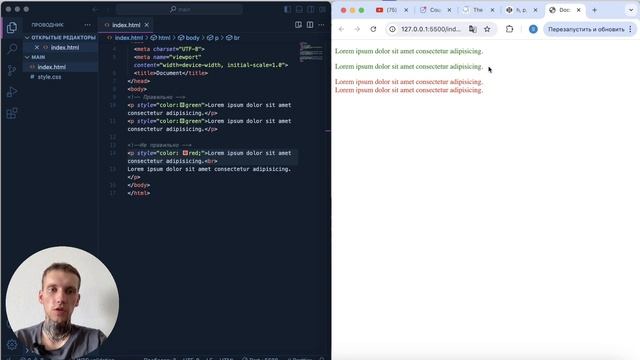Click the p breadcrumb item
The width and height of the screenshot is (640, 360).
tap(213, 38)
